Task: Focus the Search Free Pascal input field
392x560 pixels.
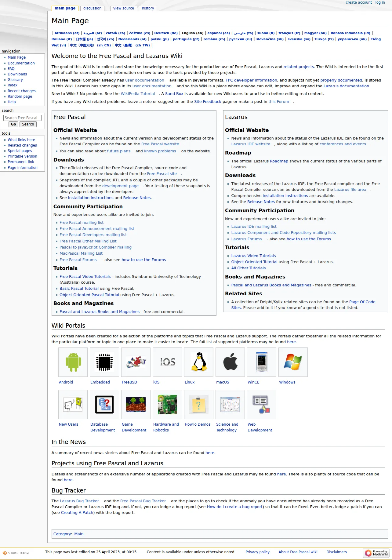Action: [22, 118]
